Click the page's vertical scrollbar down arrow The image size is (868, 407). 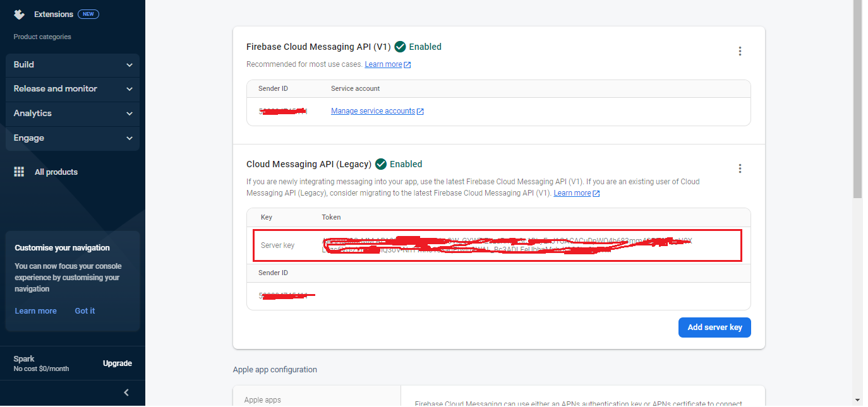[x=857, y=399]
